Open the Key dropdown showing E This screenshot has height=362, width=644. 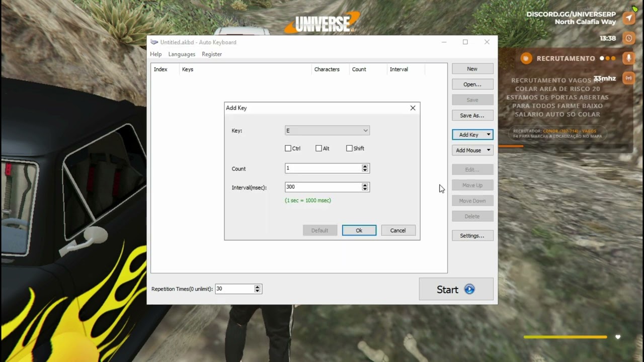point(327,130)
